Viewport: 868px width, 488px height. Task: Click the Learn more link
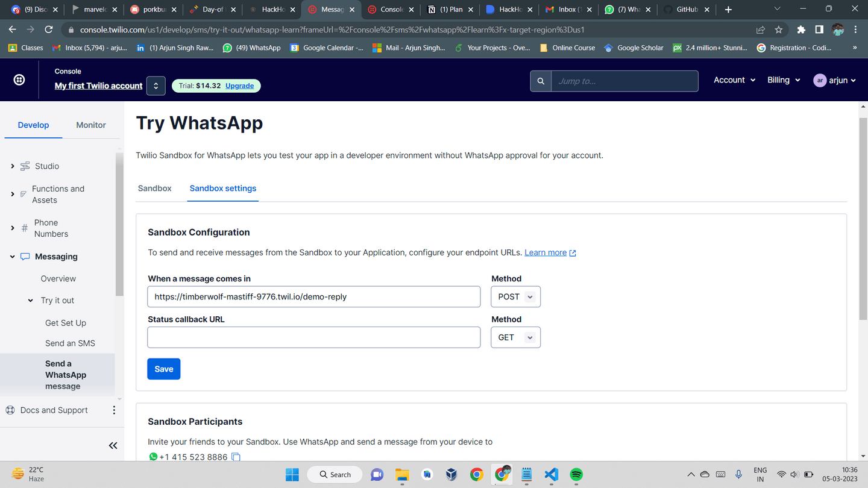(546, 253)
